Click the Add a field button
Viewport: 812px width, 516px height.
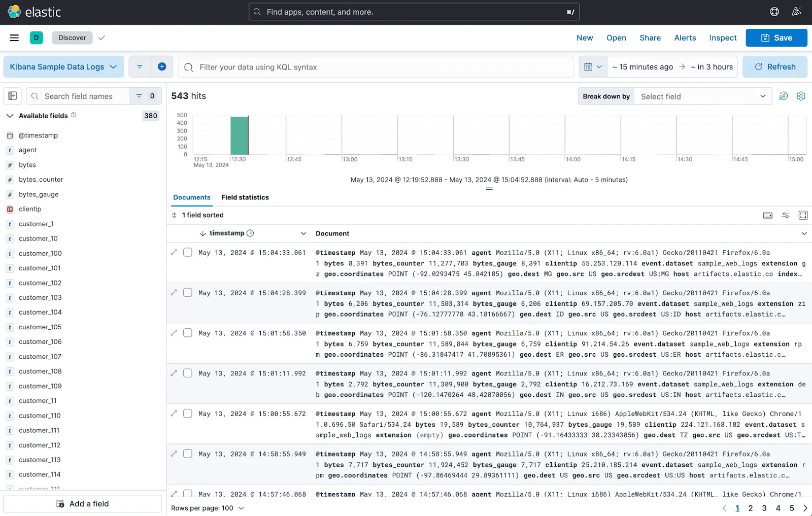(83, 504)
